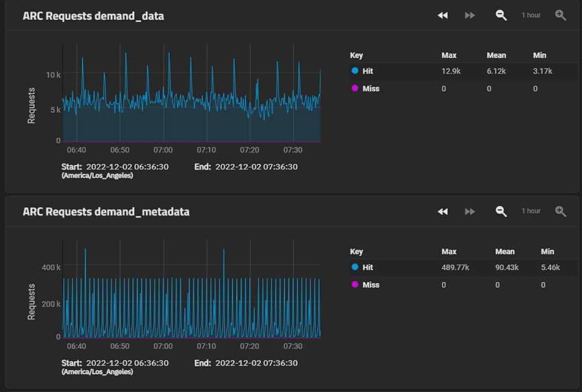Click the 1 hour label on demand_metadata chart
The height and width of the screenshot is (392, 582).
[531, 211]
